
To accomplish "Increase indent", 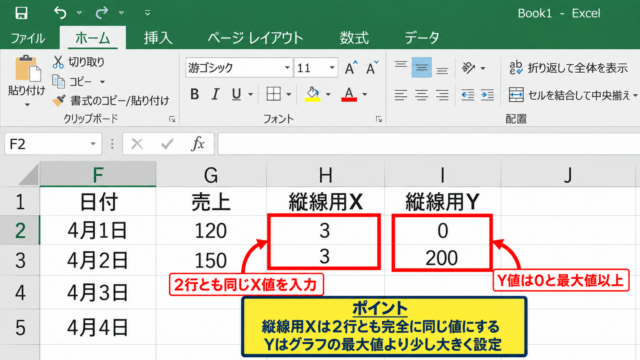I will [487, 95].
